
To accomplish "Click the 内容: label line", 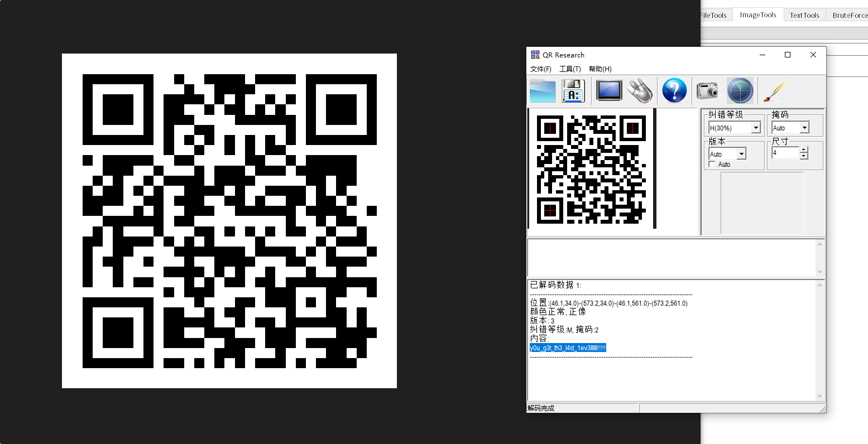I will (x=539, y=339).
